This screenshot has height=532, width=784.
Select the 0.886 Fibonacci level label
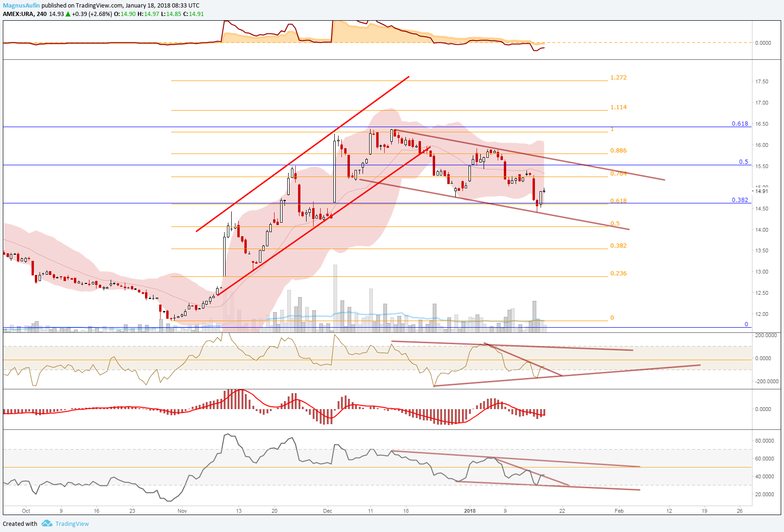[x=618, y=151]
